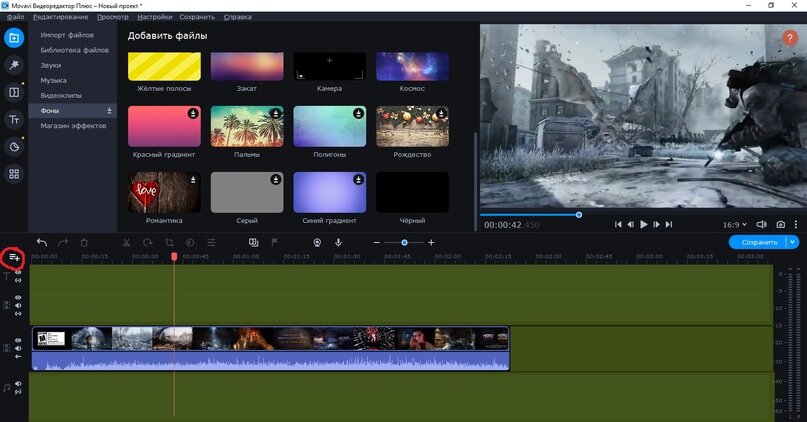Toggle link on the title track
Viewport: 807px width, 422px height.
pyautogui.click(x=18, y=280)
